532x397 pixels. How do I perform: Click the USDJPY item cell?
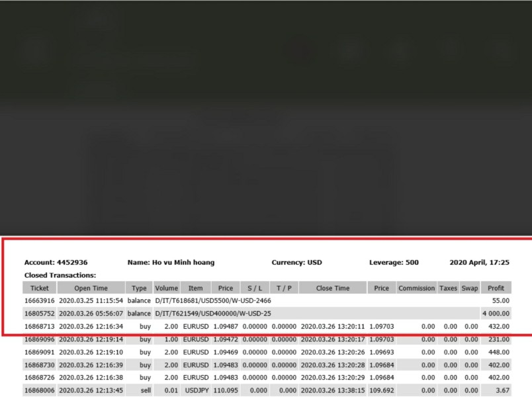click(197, 390)
